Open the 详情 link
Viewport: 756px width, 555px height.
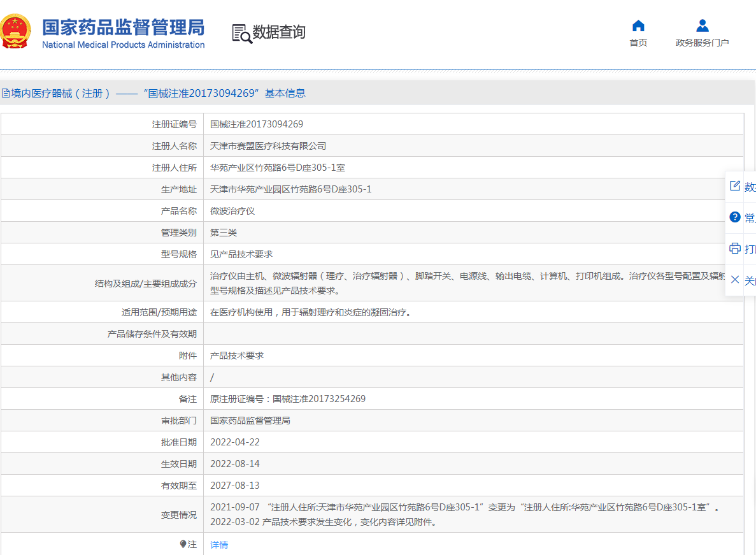click(219, 544)
